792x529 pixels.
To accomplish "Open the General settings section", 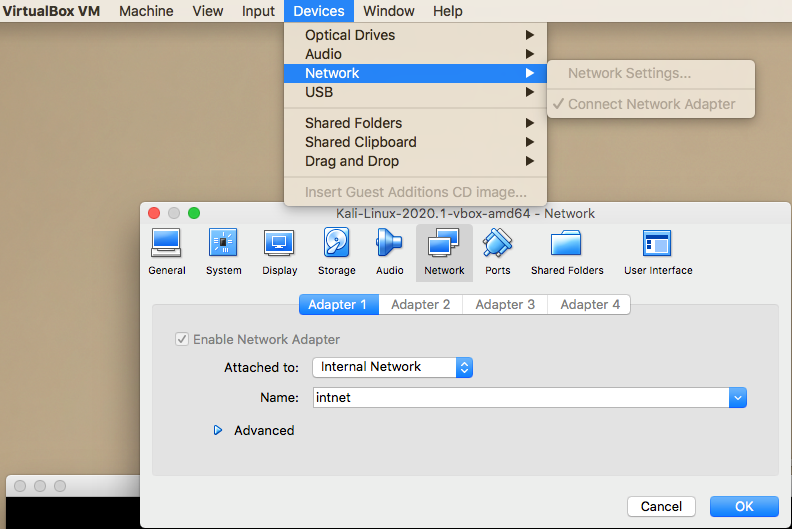I will click(x=167, y=252).
